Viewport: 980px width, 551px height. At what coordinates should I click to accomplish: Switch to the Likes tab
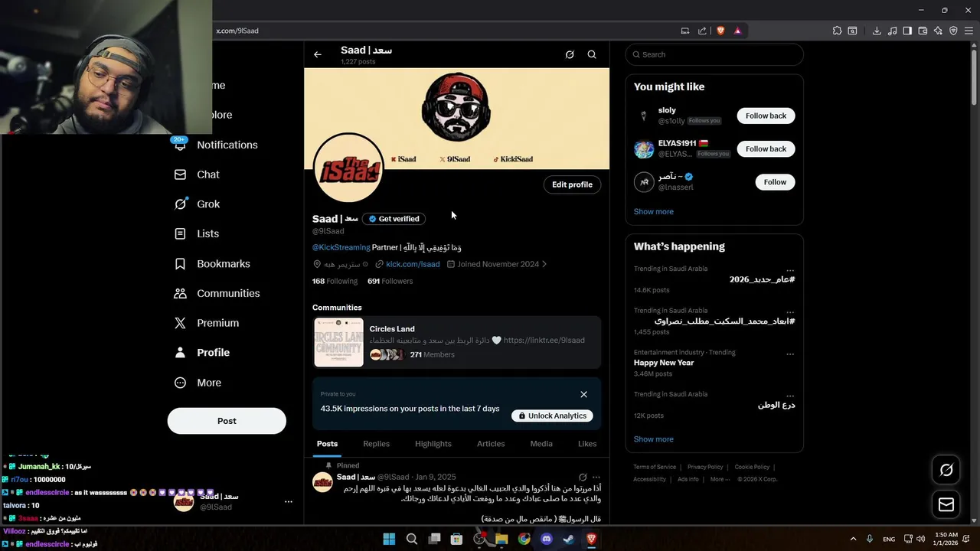tap(587, 444)
